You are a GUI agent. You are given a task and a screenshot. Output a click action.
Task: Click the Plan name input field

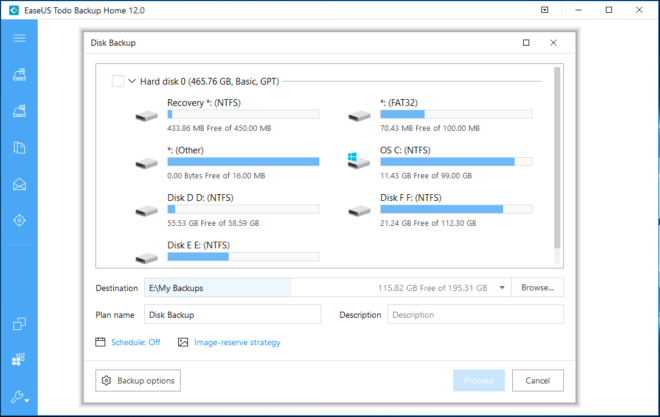[x=232, y=314]
